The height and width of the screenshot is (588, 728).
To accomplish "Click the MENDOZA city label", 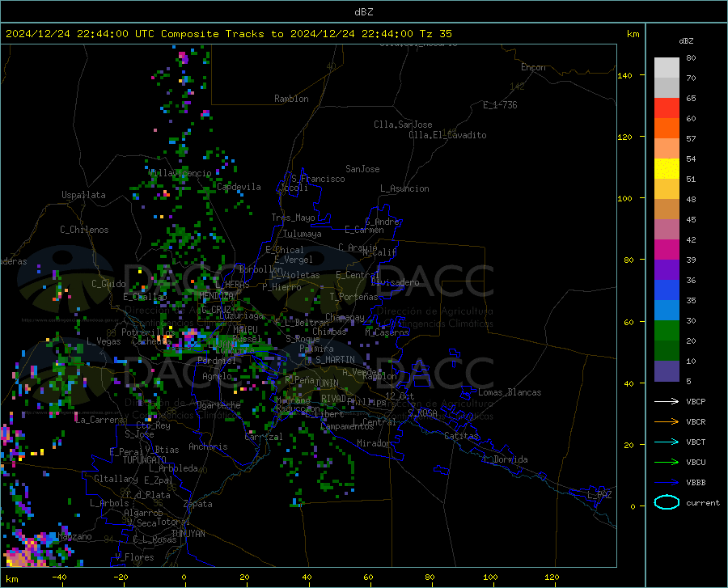I will (216, 295).
